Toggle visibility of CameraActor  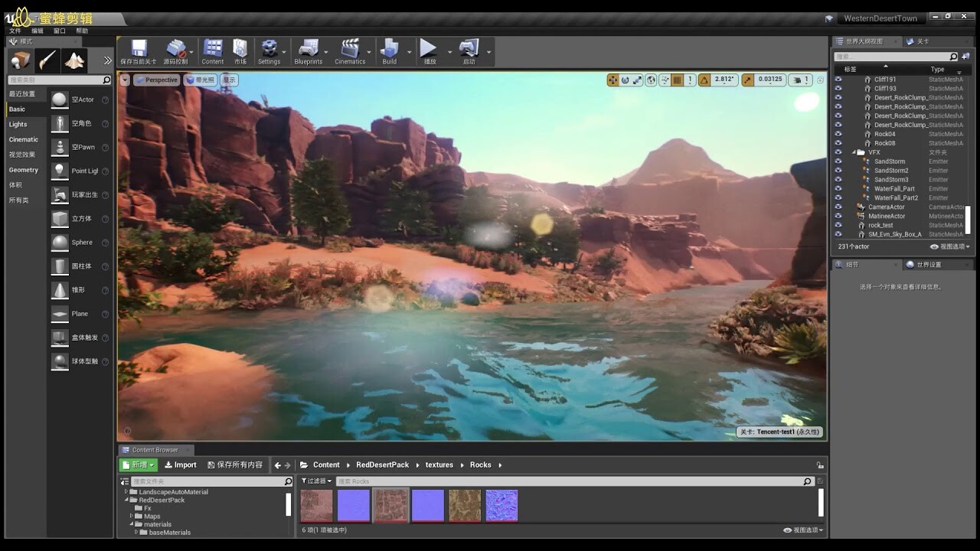coord(839,207)
